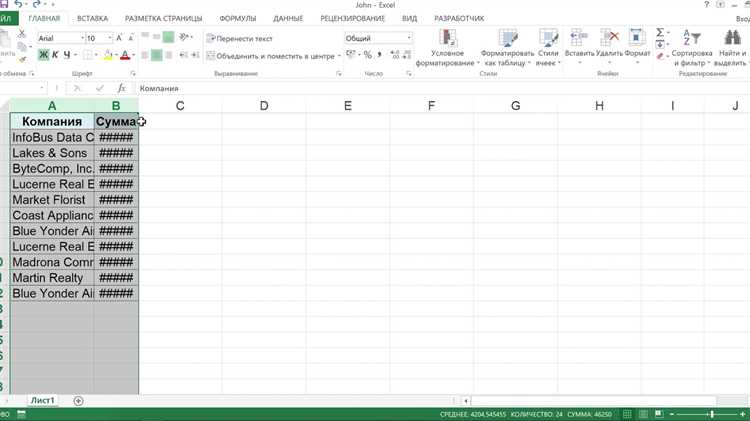
Task: Open the Общий number format dropdown
Action: (x=409, y=38)
